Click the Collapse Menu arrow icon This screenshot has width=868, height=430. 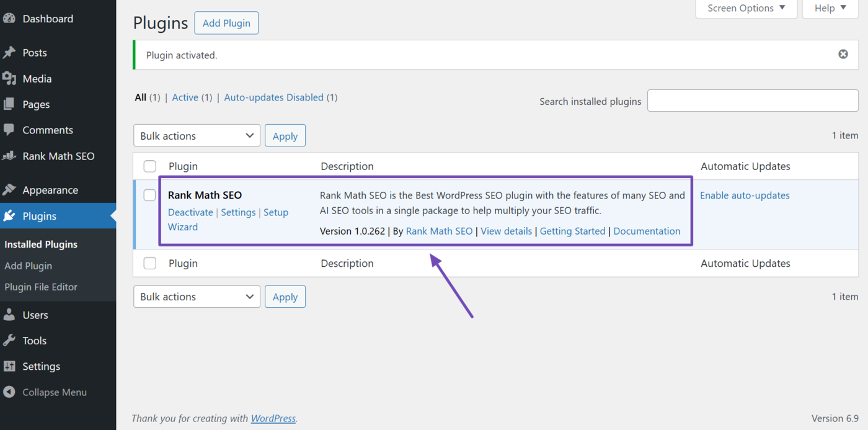tap(9, 392)
